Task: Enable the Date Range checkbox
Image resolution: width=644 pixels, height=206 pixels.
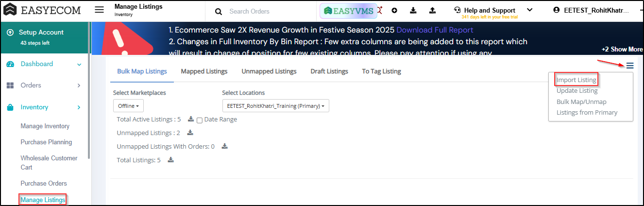Action: [x=199, y=120]
